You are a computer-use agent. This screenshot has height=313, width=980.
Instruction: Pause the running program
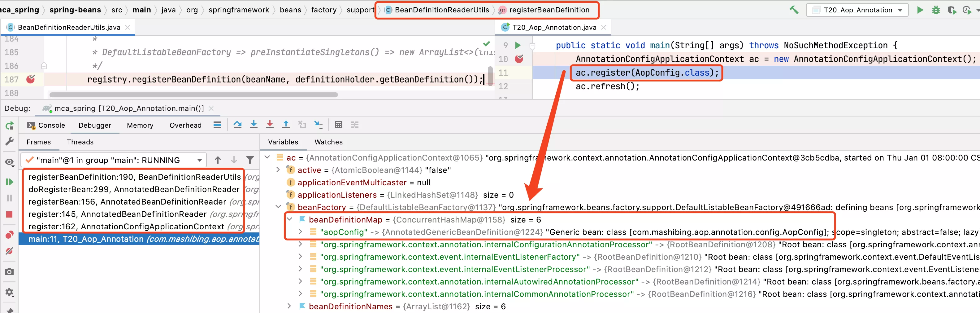[x=10, y=198]
